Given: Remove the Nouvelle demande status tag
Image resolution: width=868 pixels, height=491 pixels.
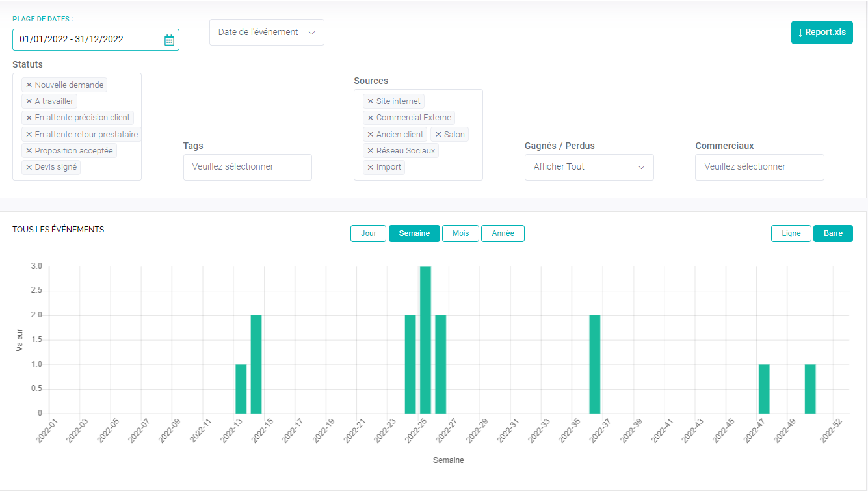Looking at the screenshot, I should (29, 85).
